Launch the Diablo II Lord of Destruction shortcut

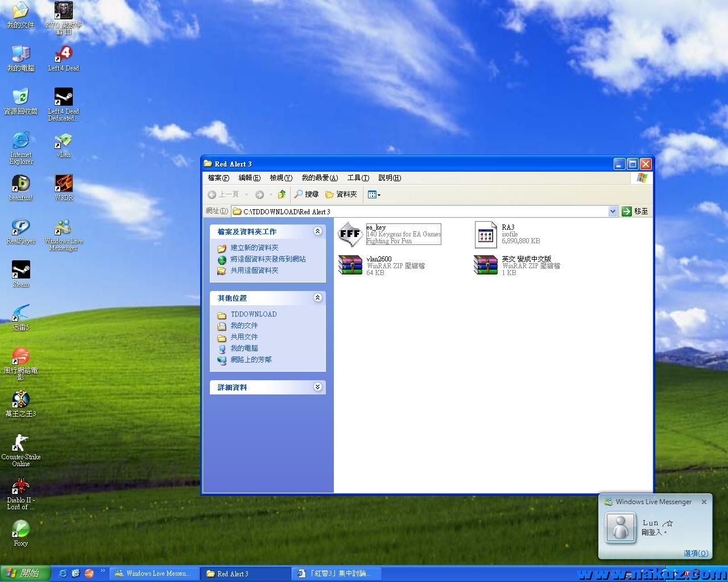pyautogui.click(x=20, y=493)
